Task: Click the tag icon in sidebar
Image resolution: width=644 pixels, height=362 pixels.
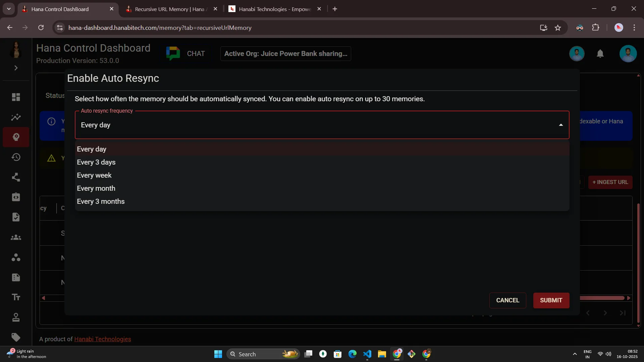Action: pyautogui.click(x=16, y=337)
